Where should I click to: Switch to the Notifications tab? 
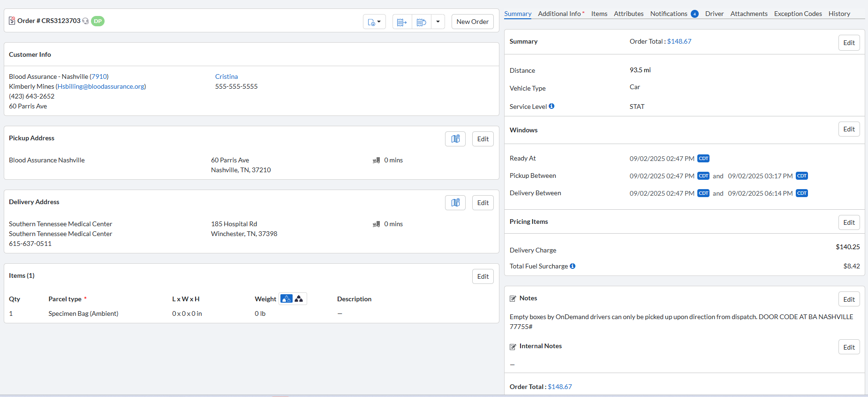(669, 14)
